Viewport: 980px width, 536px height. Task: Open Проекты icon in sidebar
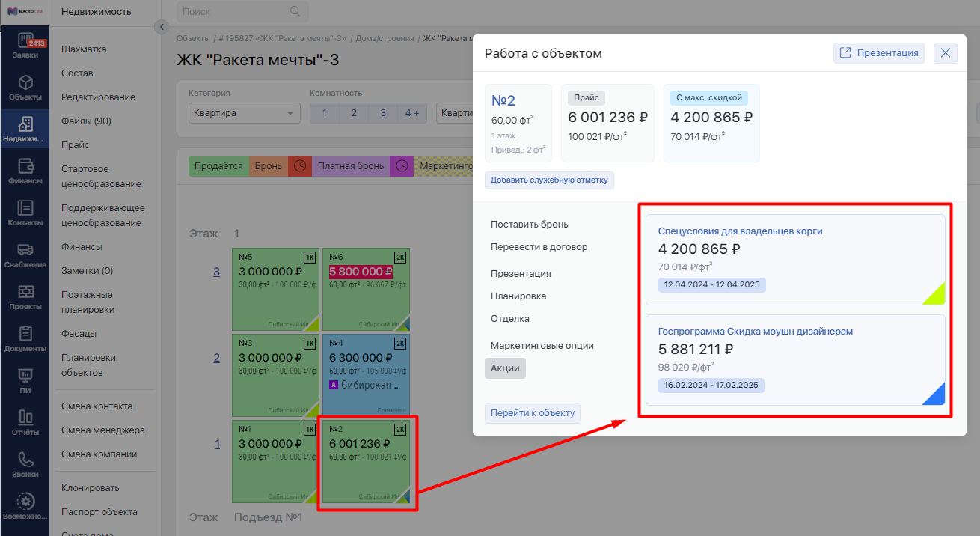pos(25,297)
